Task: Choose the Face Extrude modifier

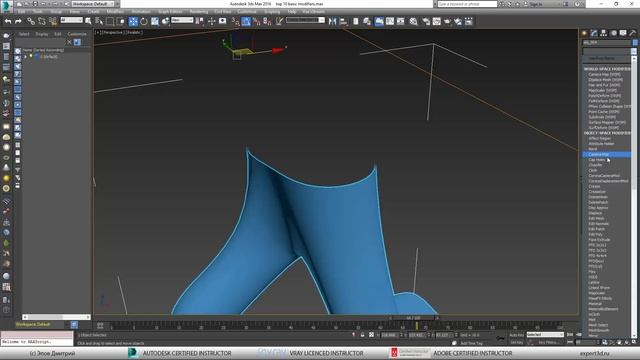Action: tap(599, 240)
